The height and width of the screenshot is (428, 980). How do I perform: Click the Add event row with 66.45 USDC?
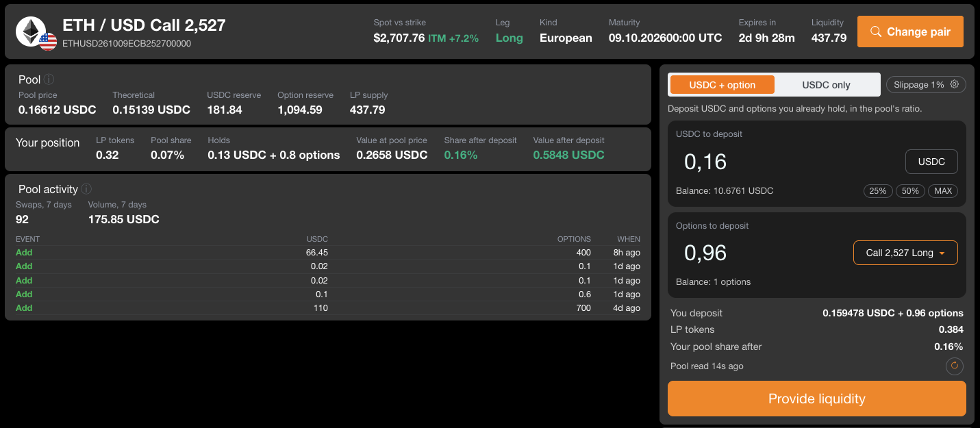328,253
